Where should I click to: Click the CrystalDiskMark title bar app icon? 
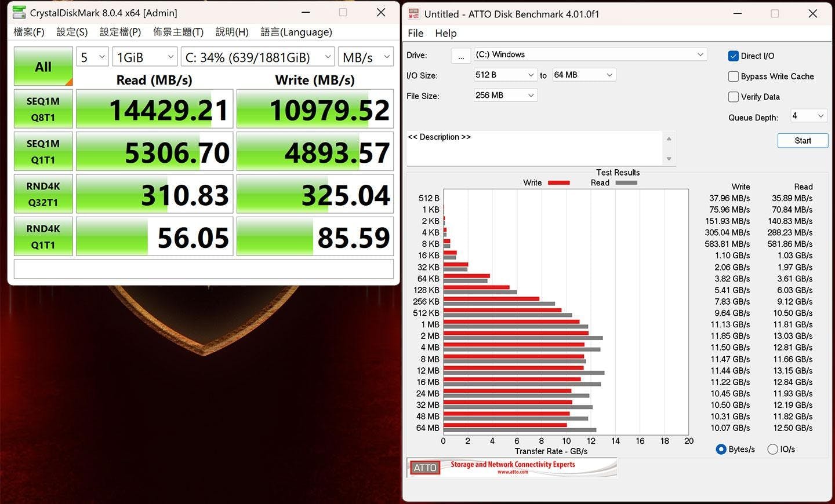(x=19, y=12)
